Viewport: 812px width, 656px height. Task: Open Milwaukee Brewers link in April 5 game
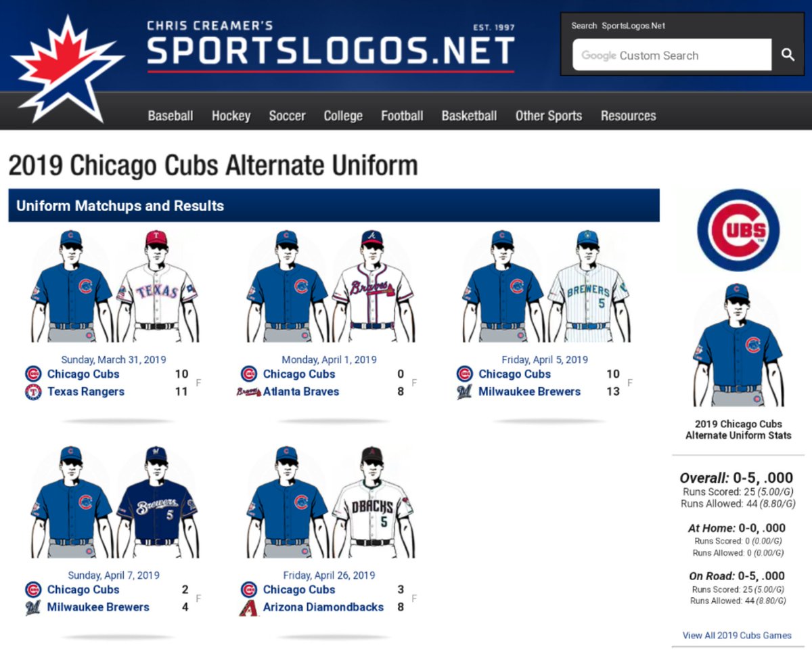(x=530, y=391)
